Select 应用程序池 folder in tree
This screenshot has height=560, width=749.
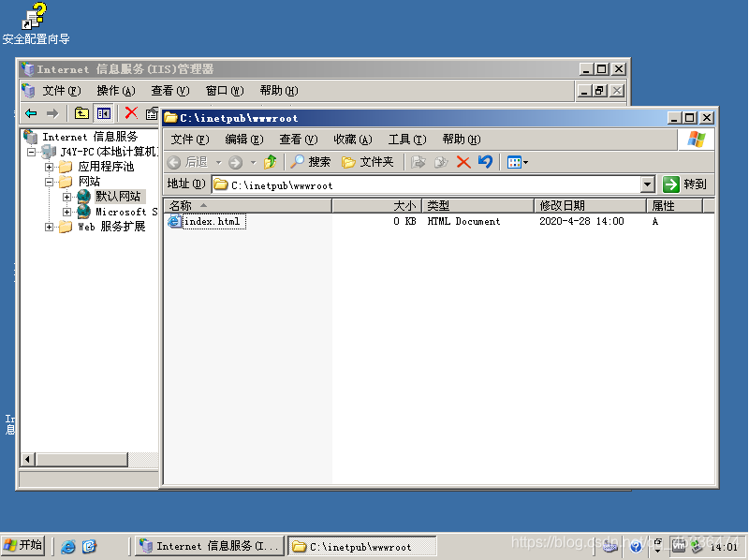click(x=106, y=167)
